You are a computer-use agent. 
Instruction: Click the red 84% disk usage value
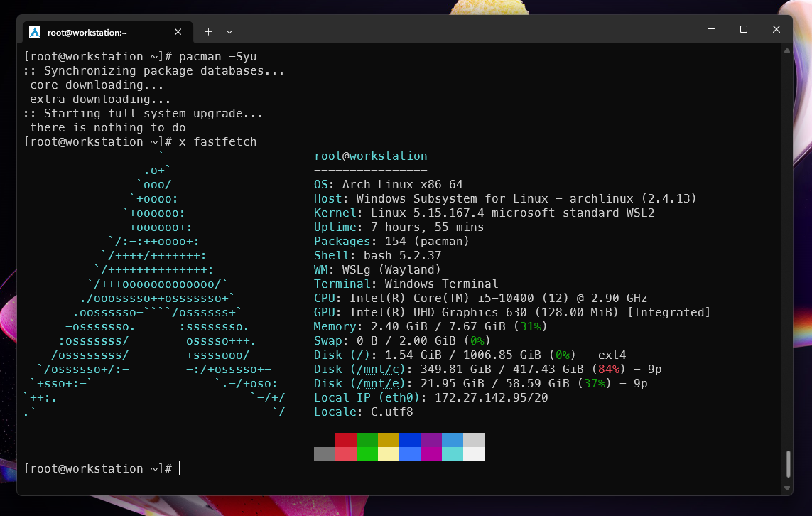coord(609,370)
